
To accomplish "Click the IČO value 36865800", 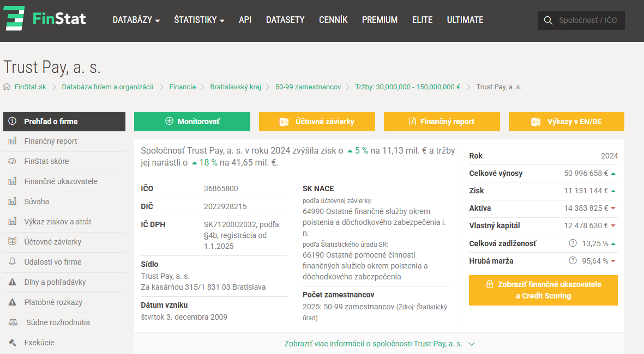I will (221, 188).
